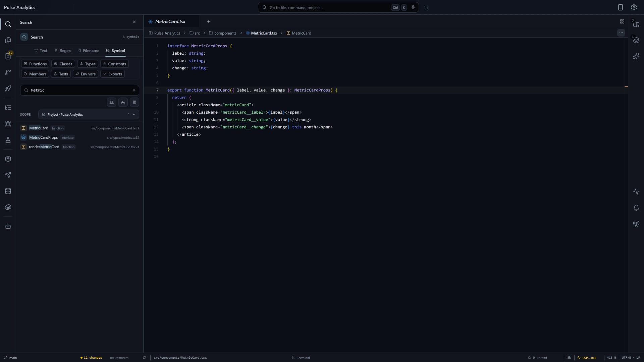Viewport: 644px width, 362px height.
Task: Toggle the Functions symbol filter
Action: pyautogui.click(x=35, y=64)
